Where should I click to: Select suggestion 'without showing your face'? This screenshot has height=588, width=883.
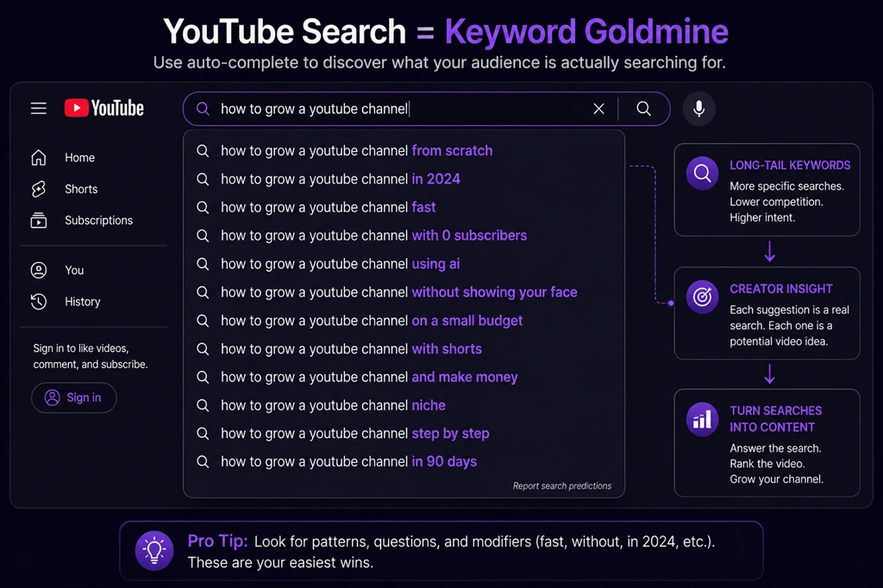coord(404,292)
